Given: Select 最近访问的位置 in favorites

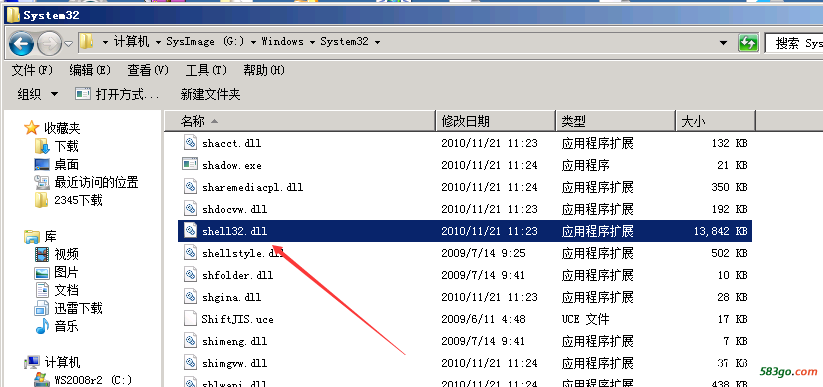Looking at the screenshot, I should point(96,183).
